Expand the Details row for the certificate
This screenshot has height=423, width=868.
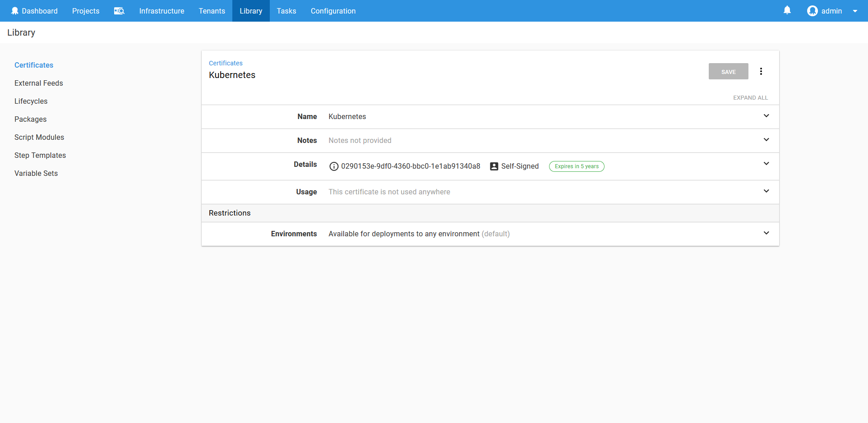[766, 164]
